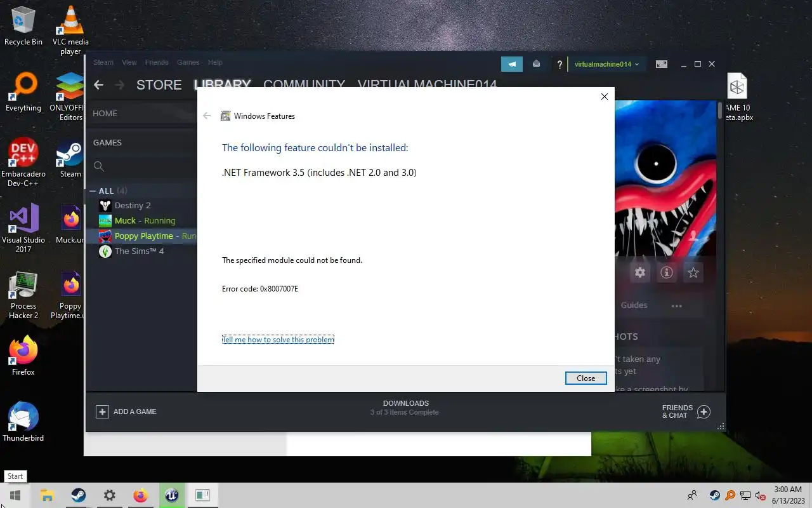This screenshot has height=508, width=812.
Task: Collapse the ALL games category
Action: click(93, 190)
